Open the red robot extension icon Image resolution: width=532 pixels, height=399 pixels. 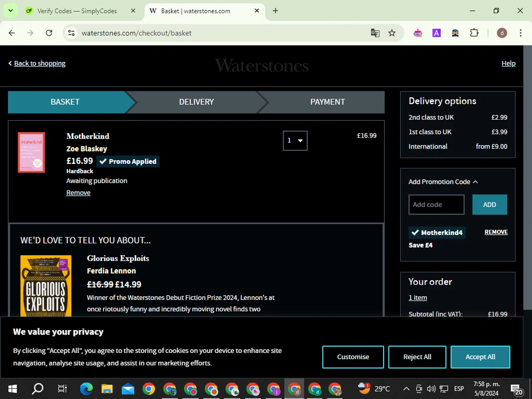click(418, 33)
